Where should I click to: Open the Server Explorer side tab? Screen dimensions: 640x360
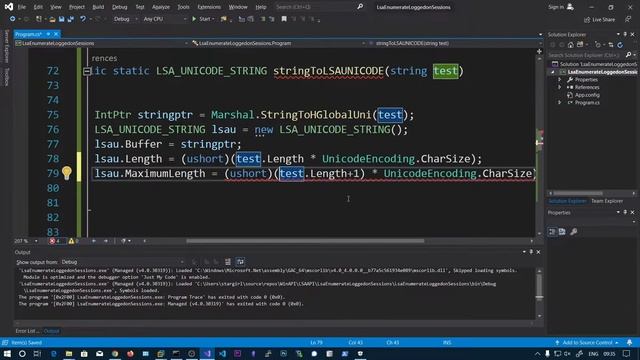point(6,46)
